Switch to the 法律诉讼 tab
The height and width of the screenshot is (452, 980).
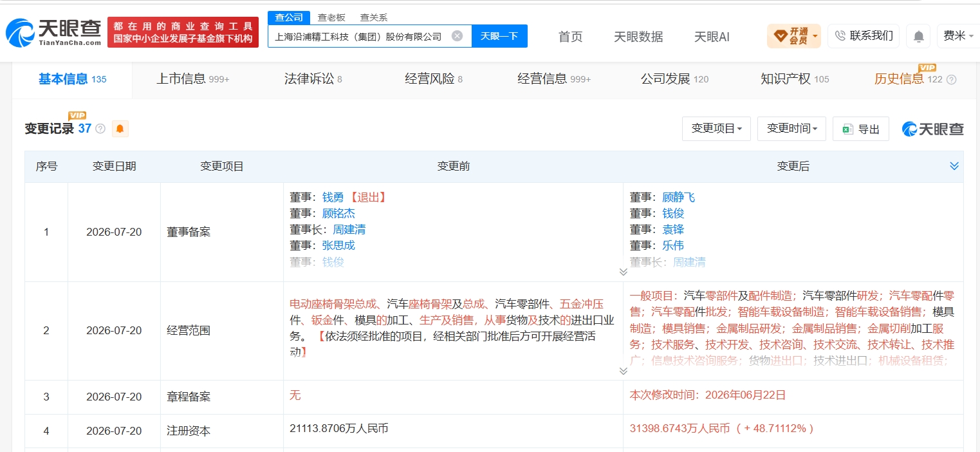click(x=313, y=79)
